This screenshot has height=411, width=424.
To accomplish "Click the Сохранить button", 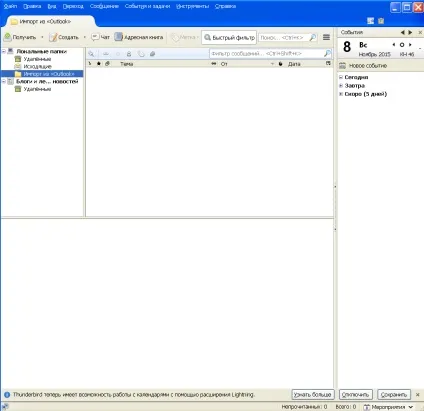I will pyautogui.click(x=394, y=394).
